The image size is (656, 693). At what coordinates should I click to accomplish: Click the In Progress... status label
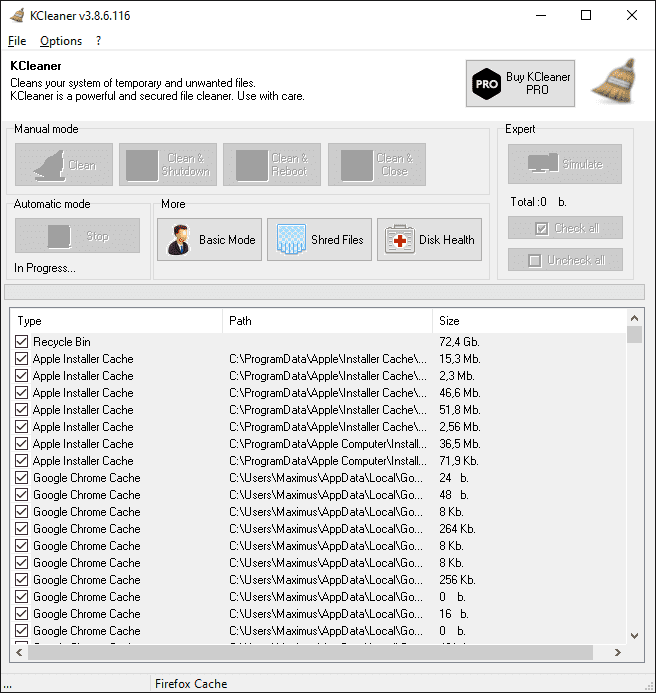pyautogui.click(x=45, y=268)
